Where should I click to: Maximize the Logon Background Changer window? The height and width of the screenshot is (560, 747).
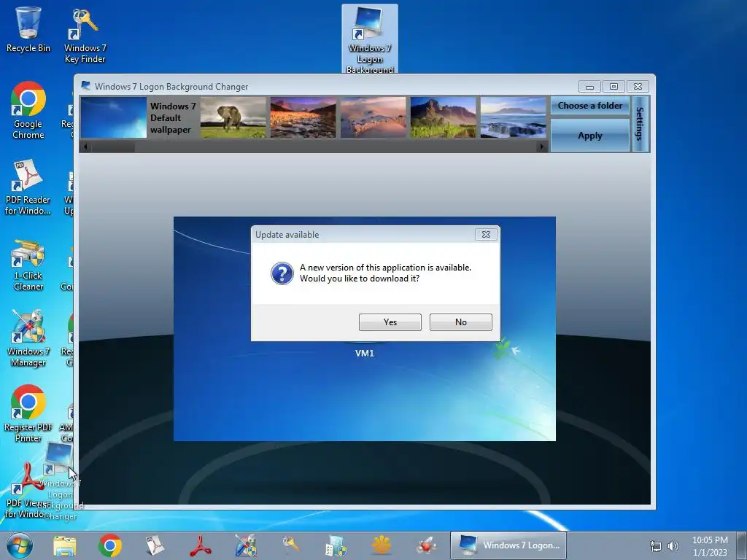614,87
